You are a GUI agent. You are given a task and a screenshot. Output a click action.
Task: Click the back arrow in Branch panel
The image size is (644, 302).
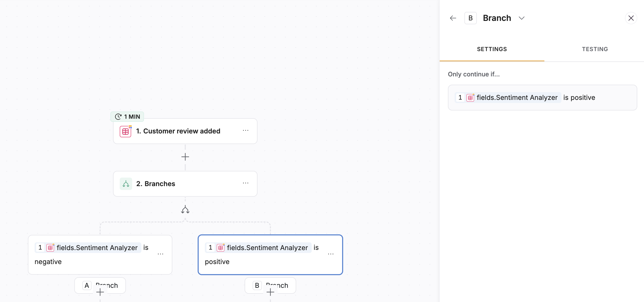(x=453, y=18)
